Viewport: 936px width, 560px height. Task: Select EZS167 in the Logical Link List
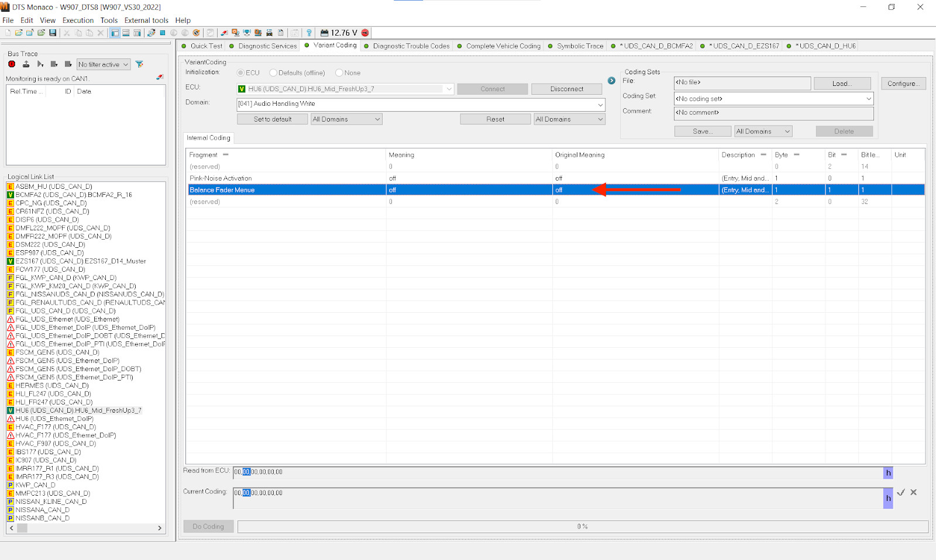80,261
